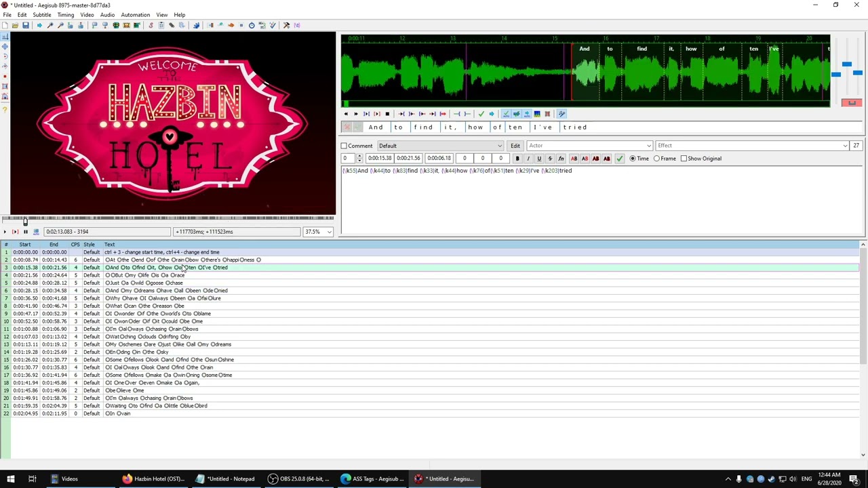Toggle auto-commit audio changes
This screenshot has width=868, height=488.
tap(506, 114)
